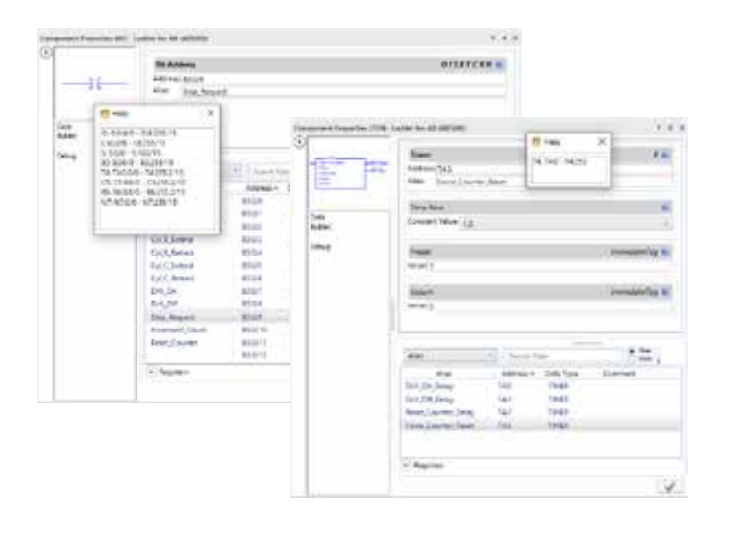Open the Alias filter dropdown in timer window
Screen dimensions: 747x560
[x=490, y=354]
